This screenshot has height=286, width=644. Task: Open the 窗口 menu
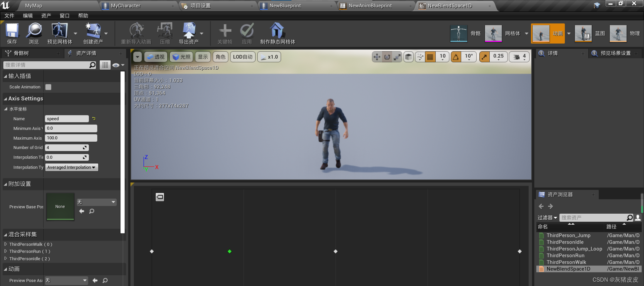click(64, 16)
